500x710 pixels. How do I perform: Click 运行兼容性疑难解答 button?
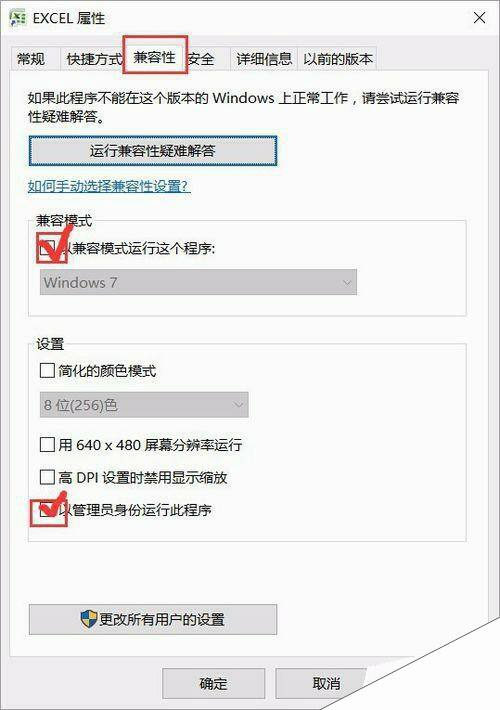[153, 151]
